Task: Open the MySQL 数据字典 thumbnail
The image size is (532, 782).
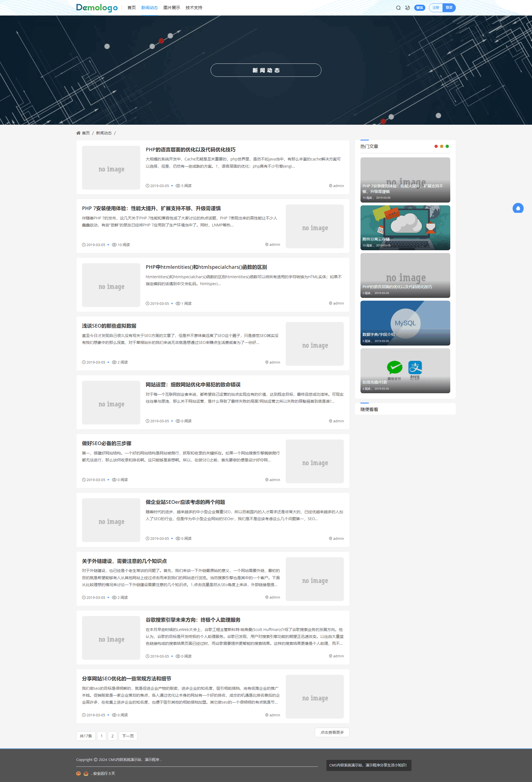Action: click(405, 323)
